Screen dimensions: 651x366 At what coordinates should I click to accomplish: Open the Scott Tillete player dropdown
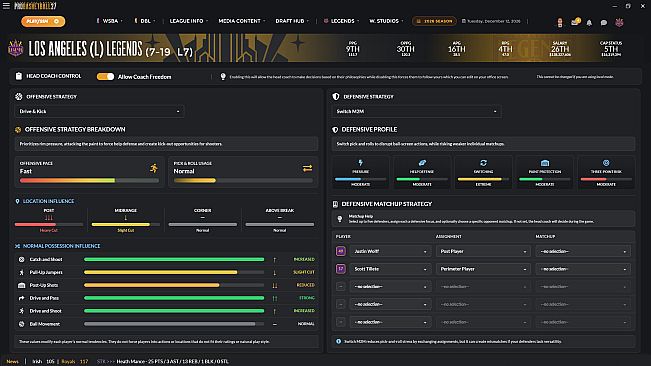[390, 269]
